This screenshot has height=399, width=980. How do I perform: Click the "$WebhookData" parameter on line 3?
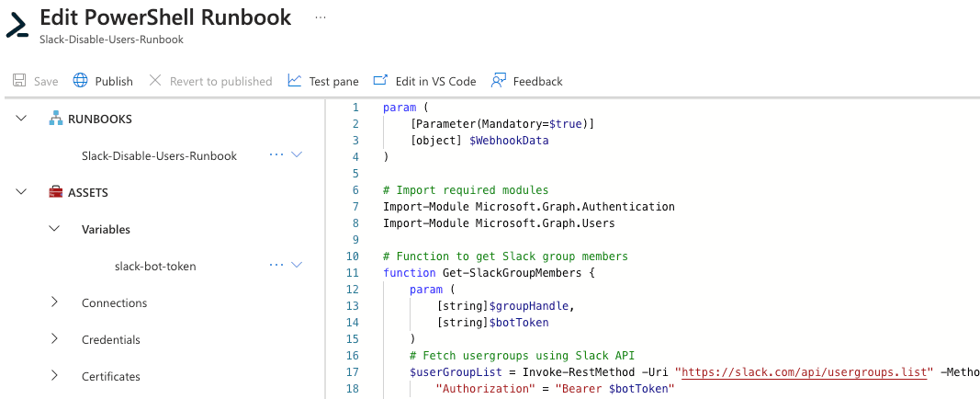coord(509,141)
